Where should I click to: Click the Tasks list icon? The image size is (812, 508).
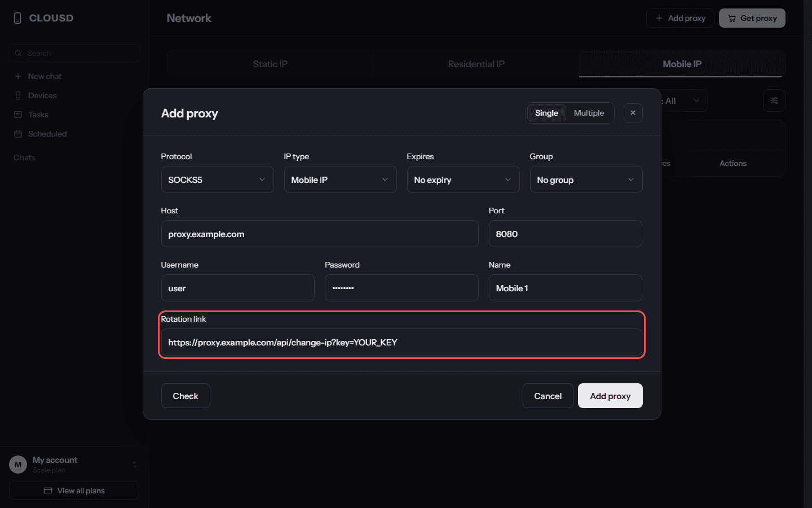[x=18, y=115]
